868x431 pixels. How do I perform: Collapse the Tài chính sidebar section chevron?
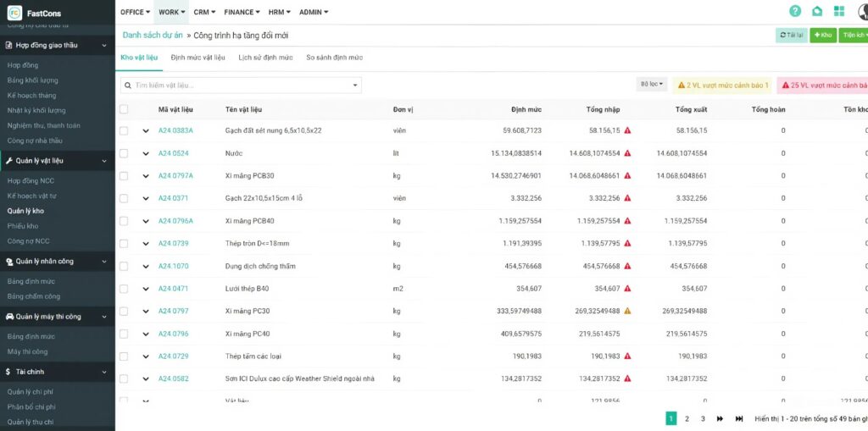click(x=104, y=372)
